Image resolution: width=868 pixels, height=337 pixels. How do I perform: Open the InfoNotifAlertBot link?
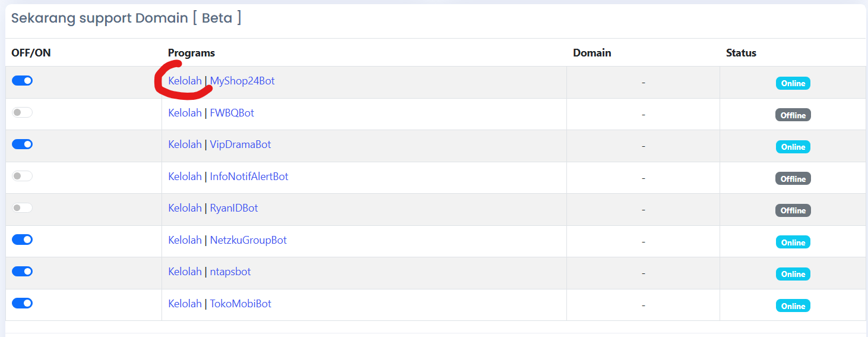tap(249, 177)
